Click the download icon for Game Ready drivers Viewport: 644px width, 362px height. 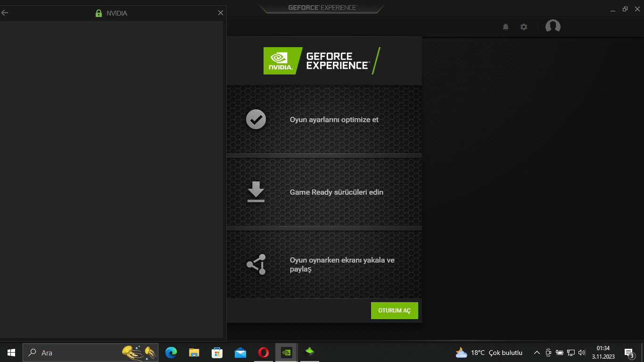coord(256,192)
